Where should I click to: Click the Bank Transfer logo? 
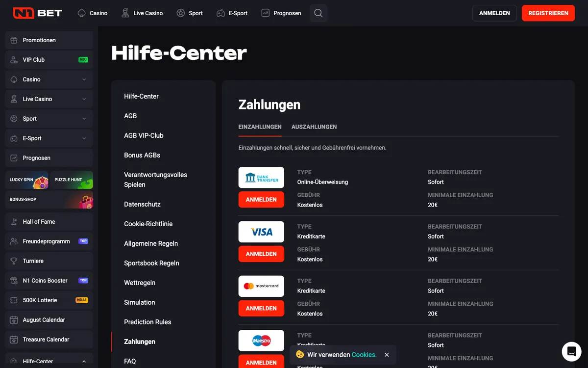point(261,178)
